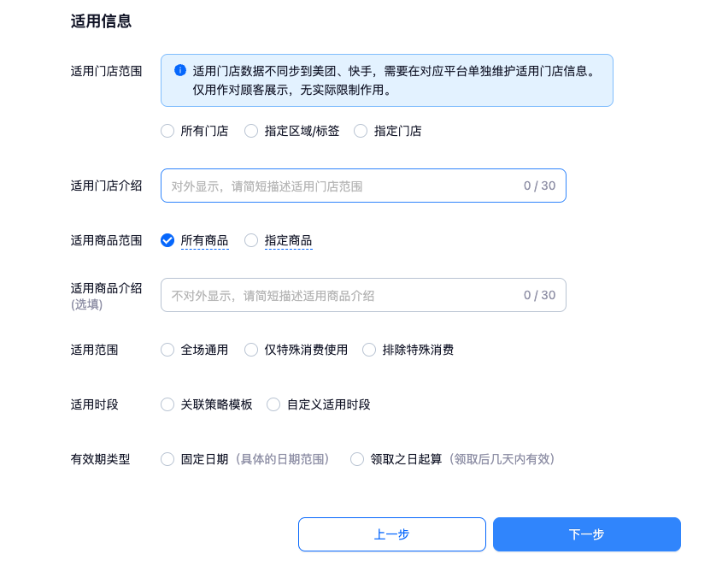Click the blue info icon in notice

pos(180,71)
